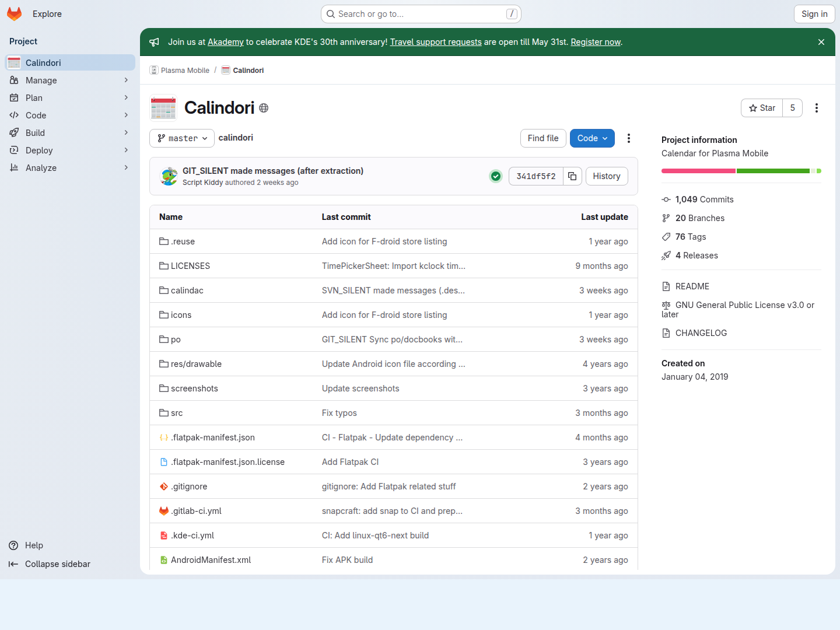Expand the Build sidebar section
Screen dimensions: 840x630
pos(70,133)
